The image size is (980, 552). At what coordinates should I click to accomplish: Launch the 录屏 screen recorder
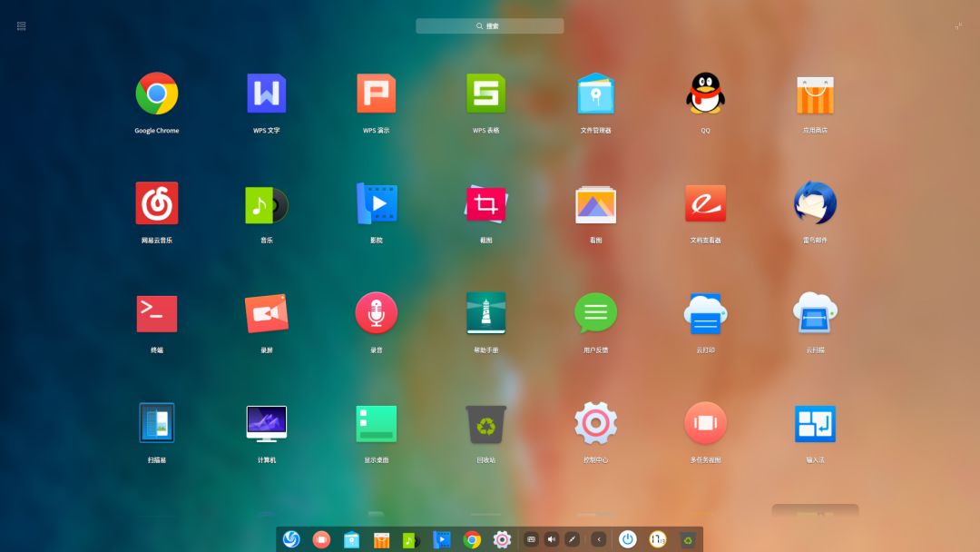click(267, 313)
